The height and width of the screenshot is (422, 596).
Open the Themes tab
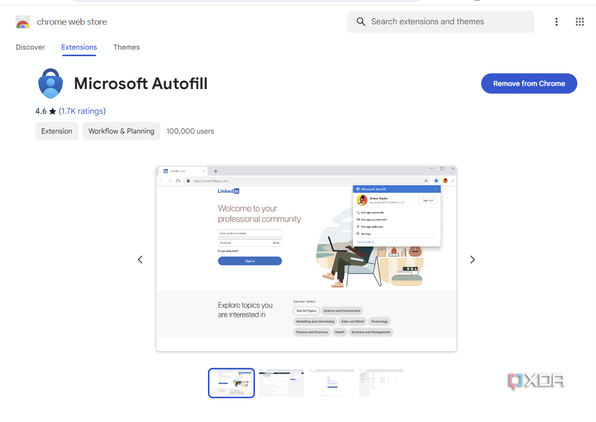point(127,47)
